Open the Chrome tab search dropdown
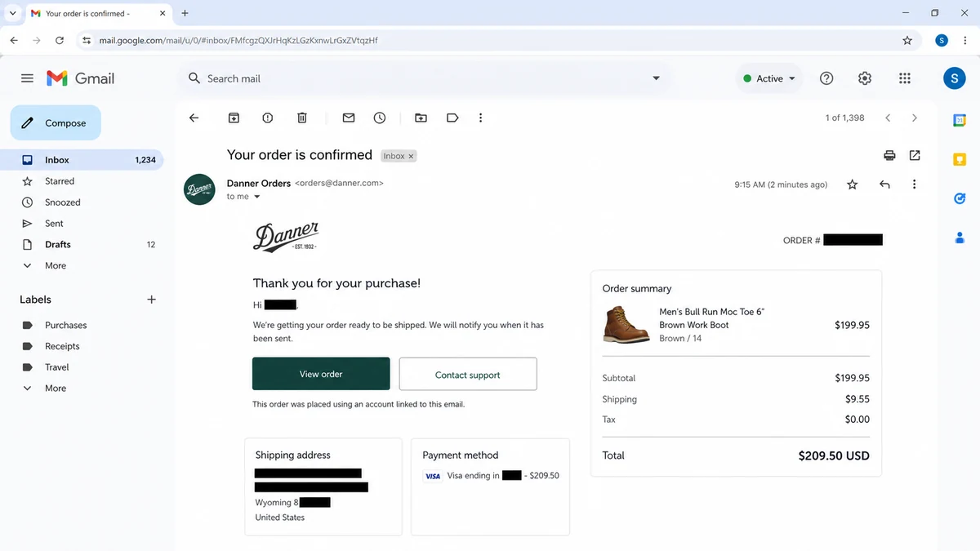This screenshot has width=980, height=551. (x=12, y=13)
